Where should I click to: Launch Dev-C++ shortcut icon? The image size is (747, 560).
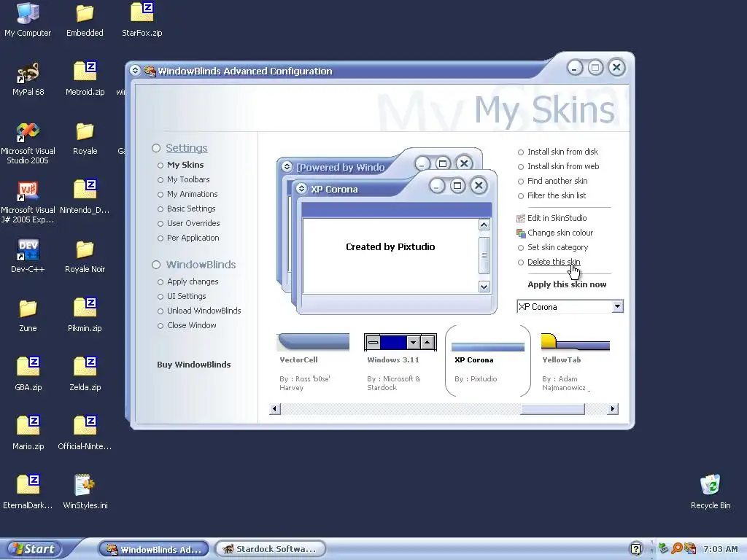(x=28, y=256)
